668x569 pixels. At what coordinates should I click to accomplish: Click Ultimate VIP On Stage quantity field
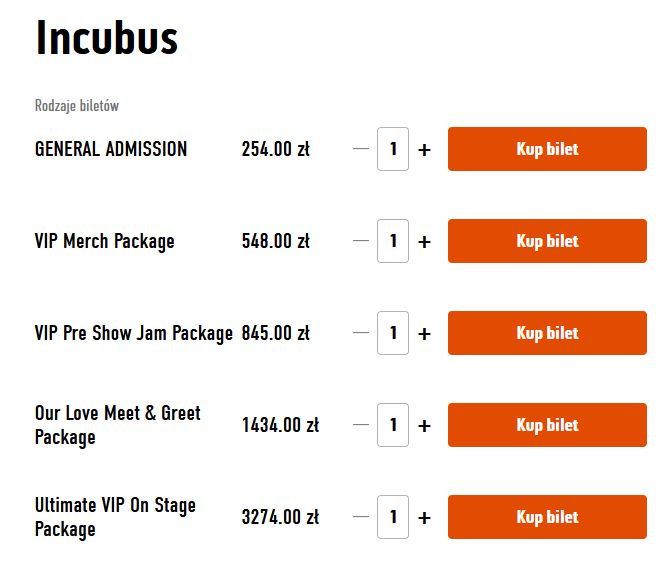point(393,517)
